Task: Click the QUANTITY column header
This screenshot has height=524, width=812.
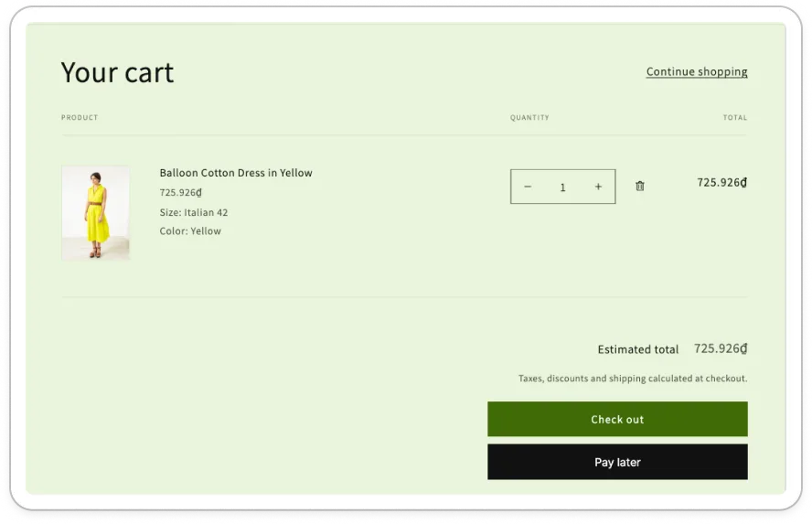Action: tap(529, 118)
